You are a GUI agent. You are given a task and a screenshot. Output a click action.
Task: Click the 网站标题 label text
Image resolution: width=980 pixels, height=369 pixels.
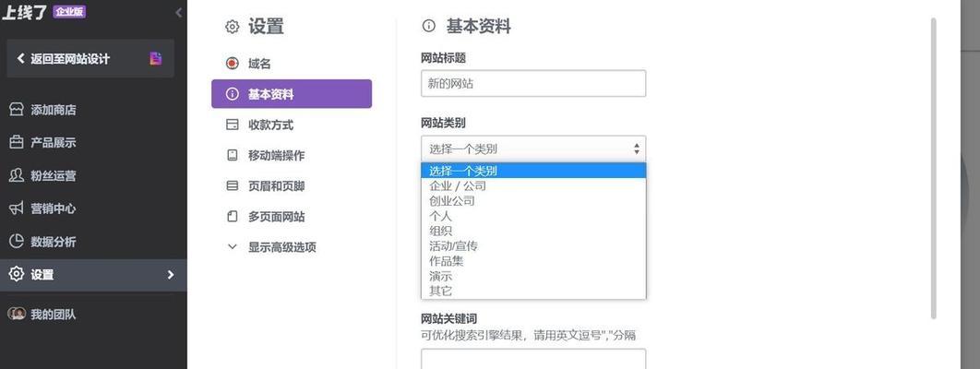[443, 58]
